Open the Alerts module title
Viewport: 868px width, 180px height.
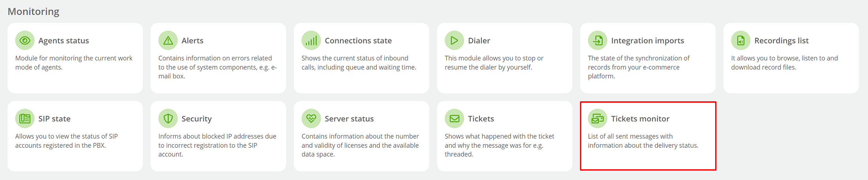pos(192,41)
